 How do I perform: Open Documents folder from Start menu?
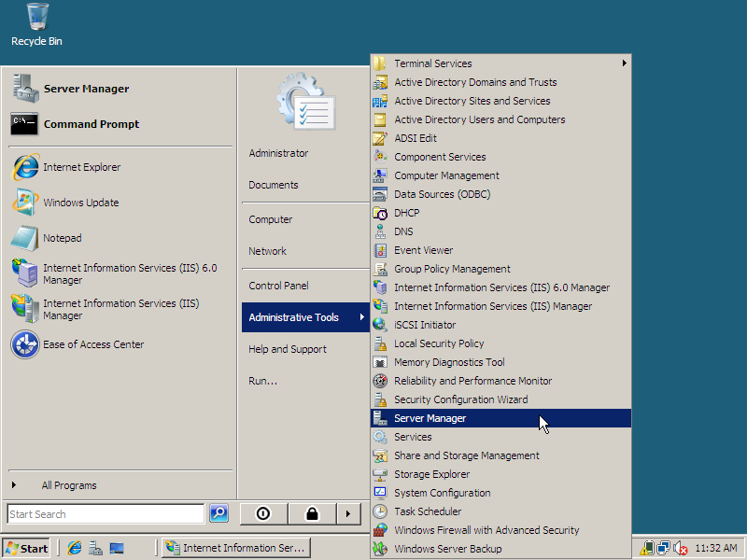pyautogui.click(x=305, y=185)
